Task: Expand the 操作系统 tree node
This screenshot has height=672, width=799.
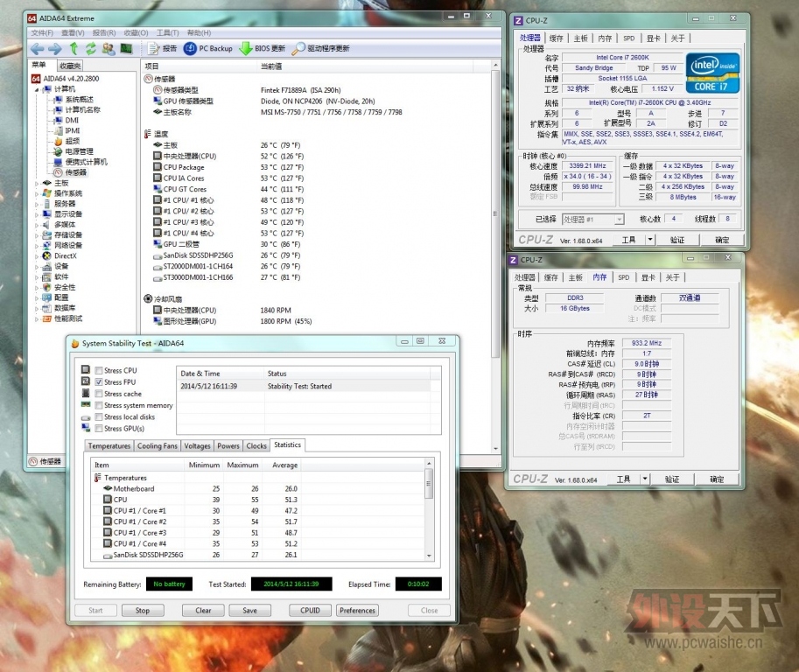Action: (x=37, y=193)
